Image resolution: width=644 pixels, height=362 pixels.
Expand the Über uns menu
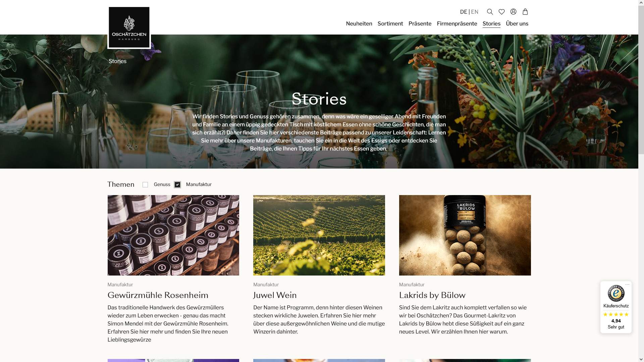pyautogui.click(x=517, y=23)
